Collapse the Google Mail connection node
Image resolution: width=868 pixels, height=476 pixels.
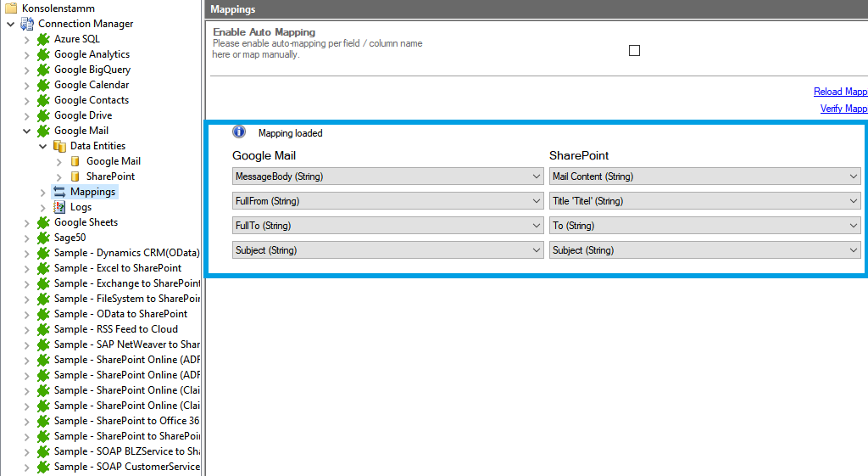pos(26,131)
